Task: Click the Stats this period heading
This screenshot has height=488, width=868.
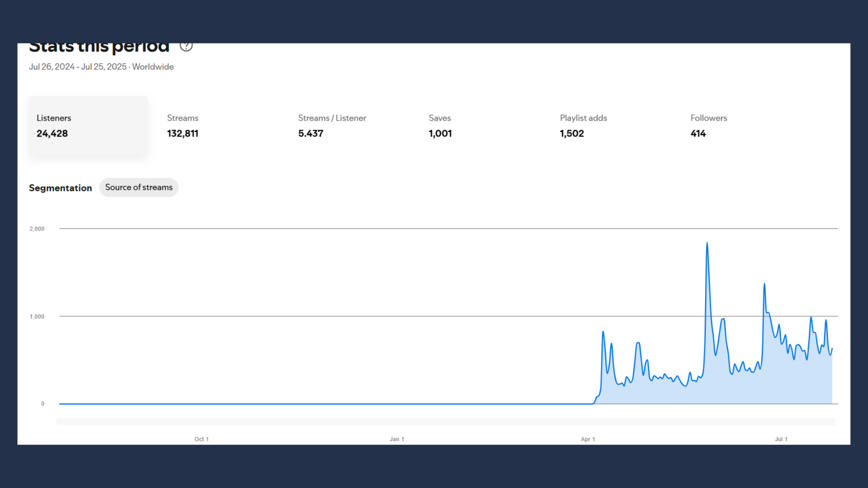Action: [99, 47]
